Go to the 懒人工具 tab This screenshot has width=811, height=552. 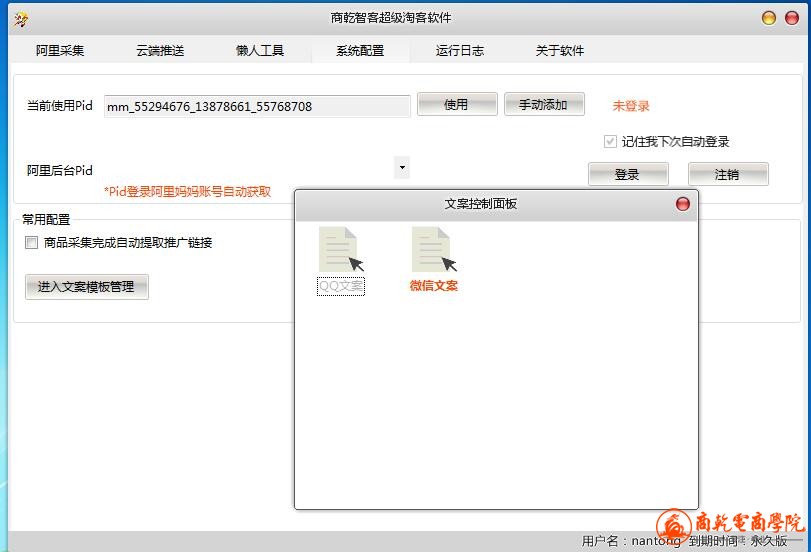260,51
